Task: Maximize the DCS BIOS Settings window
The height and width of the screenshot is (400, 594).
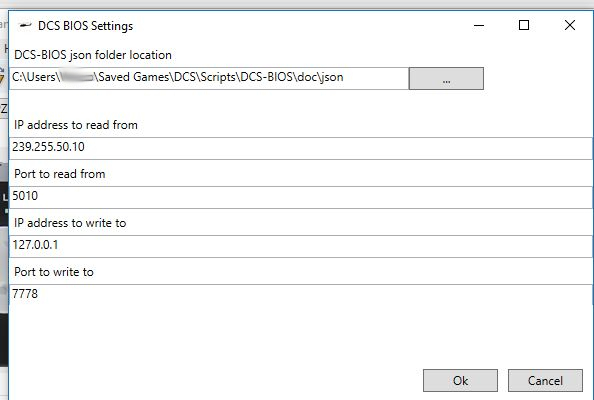Action: coord(524,25)
